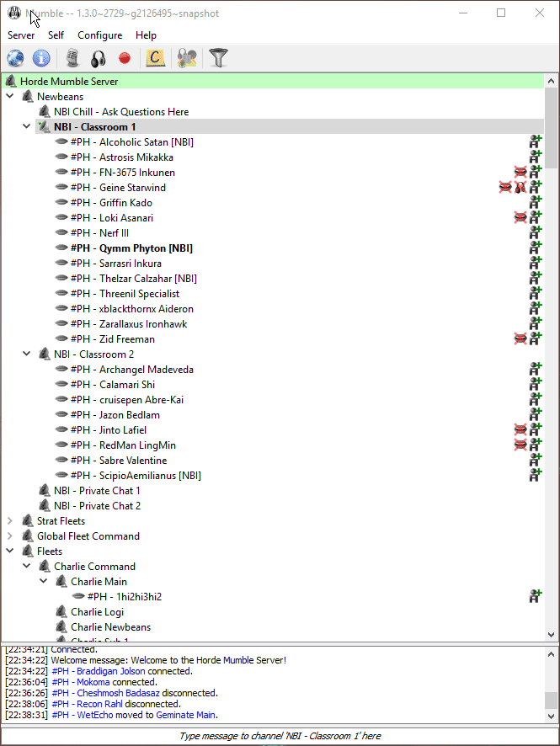Deafen yourself using the headphones icon
The image size is (560, 746).
coord(98,58)
